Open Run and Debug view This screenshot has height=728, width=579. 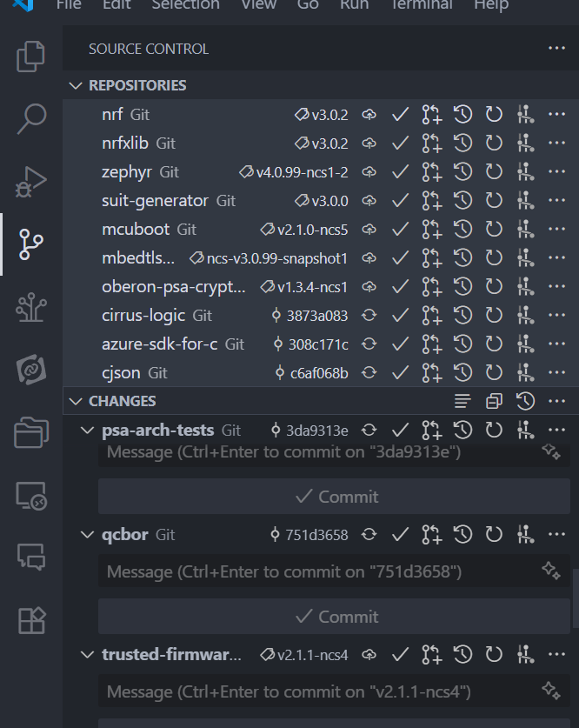pos(30,182)
